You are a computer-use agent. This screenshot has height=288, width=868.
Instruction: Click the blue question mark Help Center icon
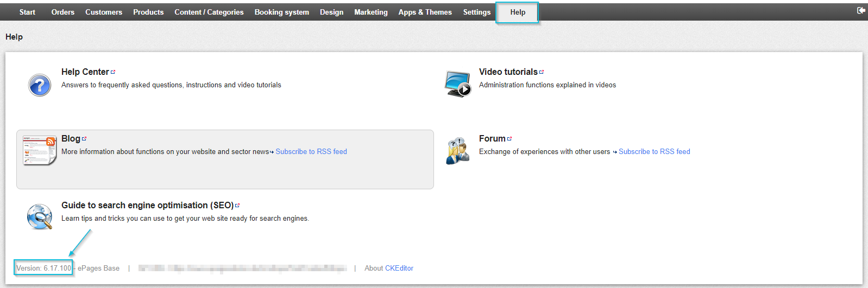point(40,85)
